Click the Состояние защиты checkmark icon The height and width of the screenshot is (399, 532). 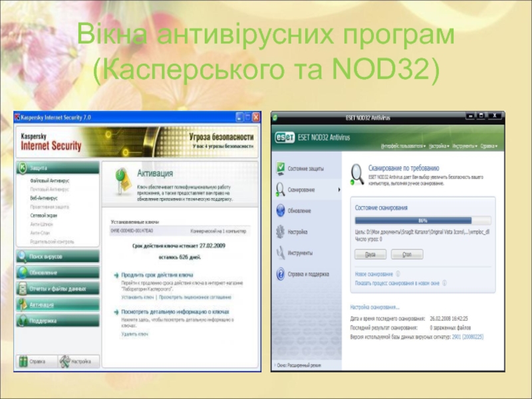coord(281,169)
